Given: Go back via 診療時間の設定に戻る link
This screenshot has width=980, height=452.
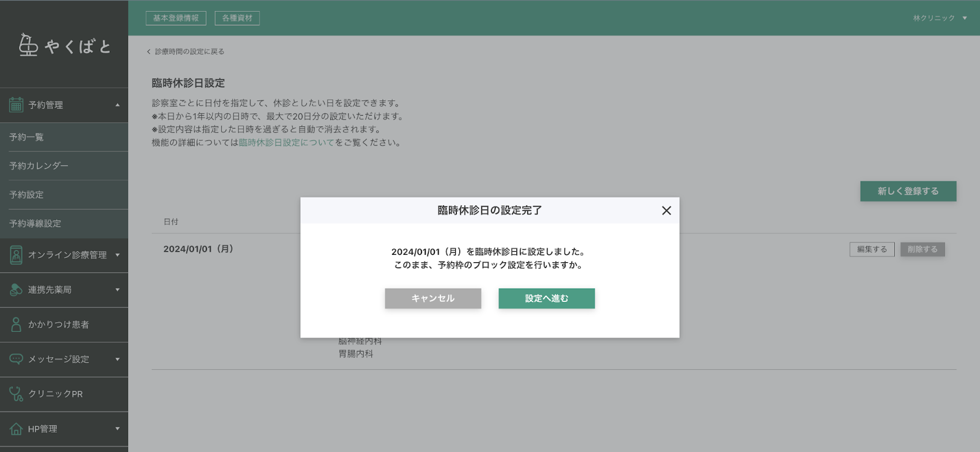Looking at the screenshot, I should pyautogui.click(x=189, y=51).
